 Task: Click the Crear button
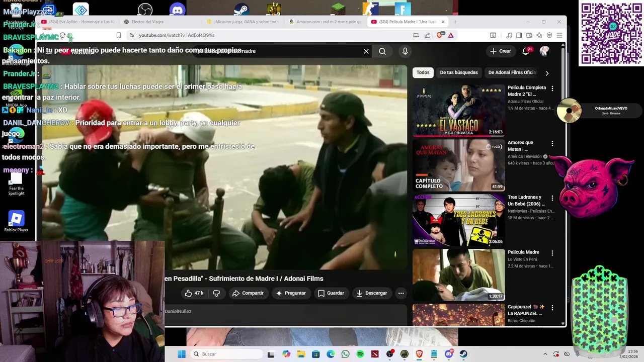pos(501,51)
